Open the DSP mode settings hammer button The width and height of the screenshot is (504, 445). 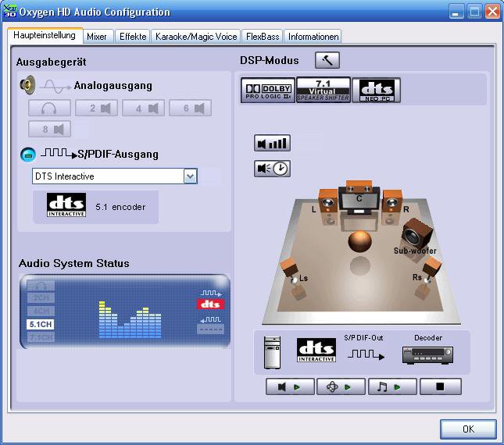[x=327, y=60]
